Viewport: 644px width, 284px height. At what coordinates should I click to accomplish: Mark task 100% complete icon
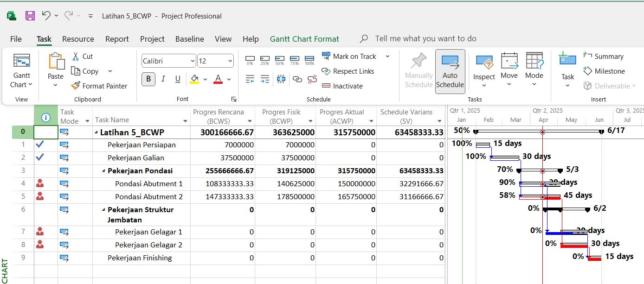pyautogui.click(x=309, y=60)
